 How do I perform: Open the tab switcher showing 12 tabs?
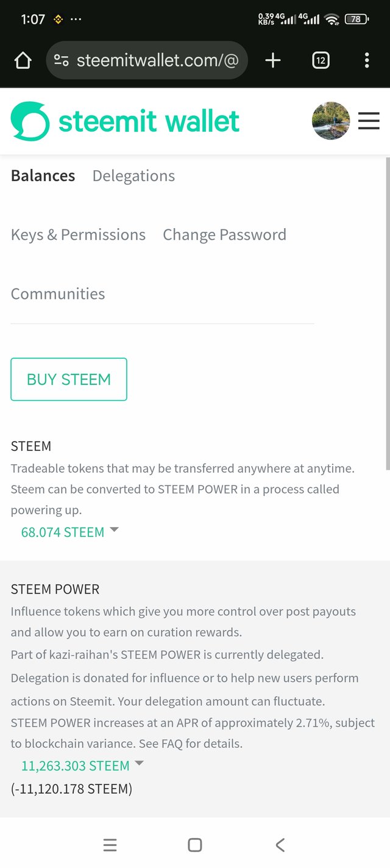(321, 60)
